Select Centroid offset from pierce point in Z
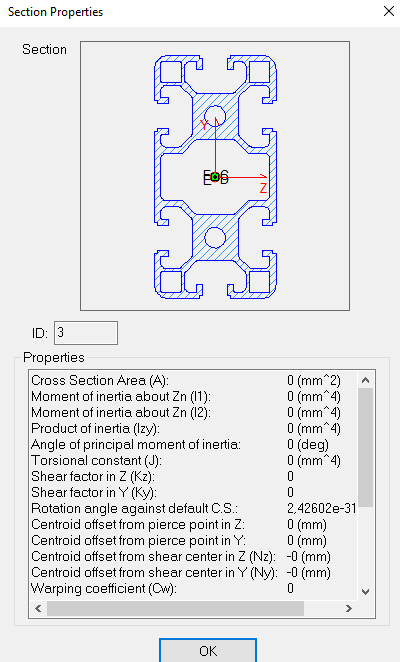 point(193,525)
